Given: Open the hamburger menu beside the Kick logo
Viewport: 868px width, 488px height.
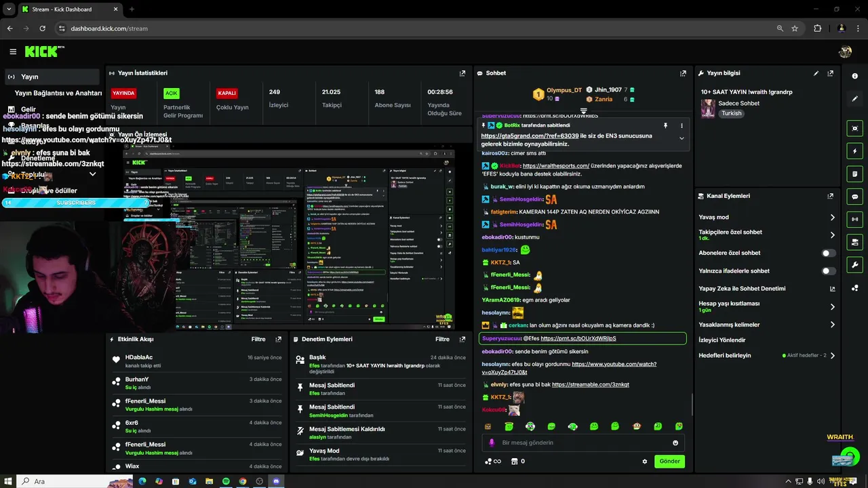Looking at the screenshot, I should (x=13, y=52).
